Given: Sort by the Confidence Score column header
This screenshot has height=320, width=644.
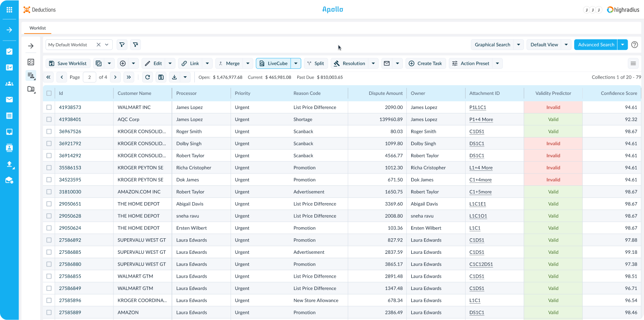Looking at the screenshot, I should tap(619, 93).
